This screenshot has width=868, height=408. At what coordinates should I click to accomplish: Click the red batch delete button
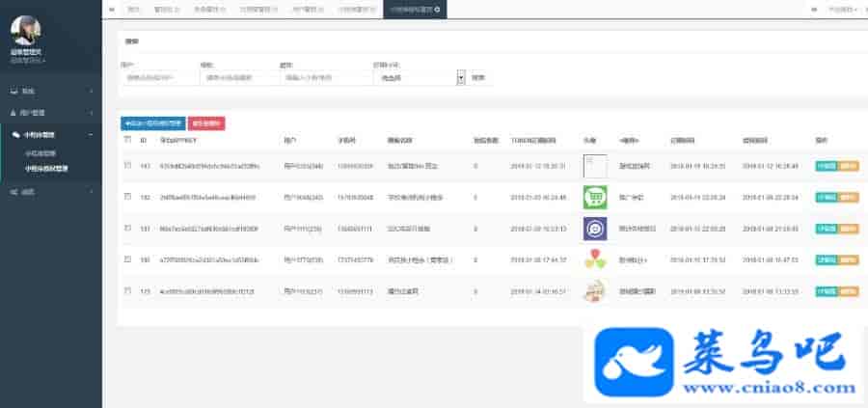pyautogui.click(x=206, y=123)
